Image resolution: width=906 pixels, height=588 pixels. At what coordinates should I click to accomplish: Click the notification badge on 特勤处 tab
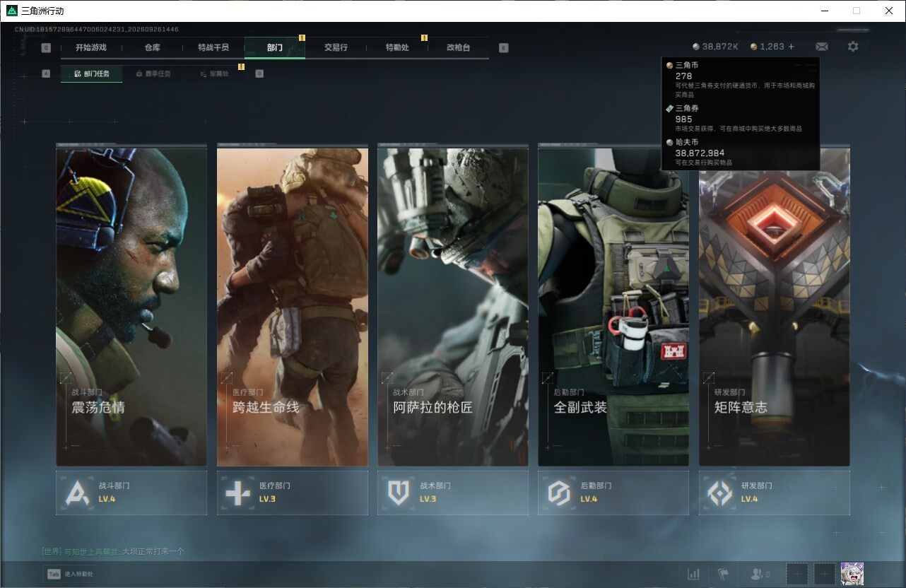424,37
